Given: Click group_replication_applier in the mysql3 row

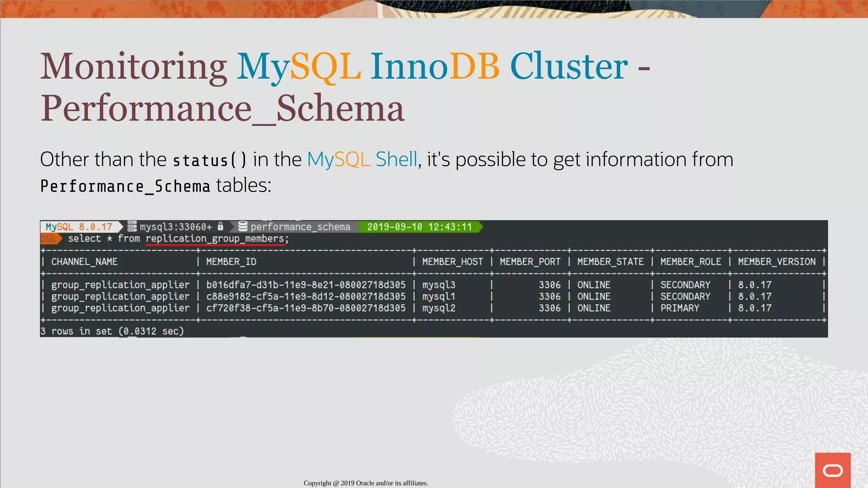Looking at the screenshot, I should (x=120, y=285).
